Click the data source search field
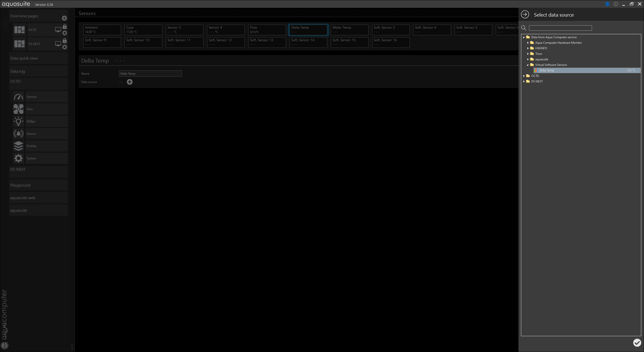 click(560, 28)
